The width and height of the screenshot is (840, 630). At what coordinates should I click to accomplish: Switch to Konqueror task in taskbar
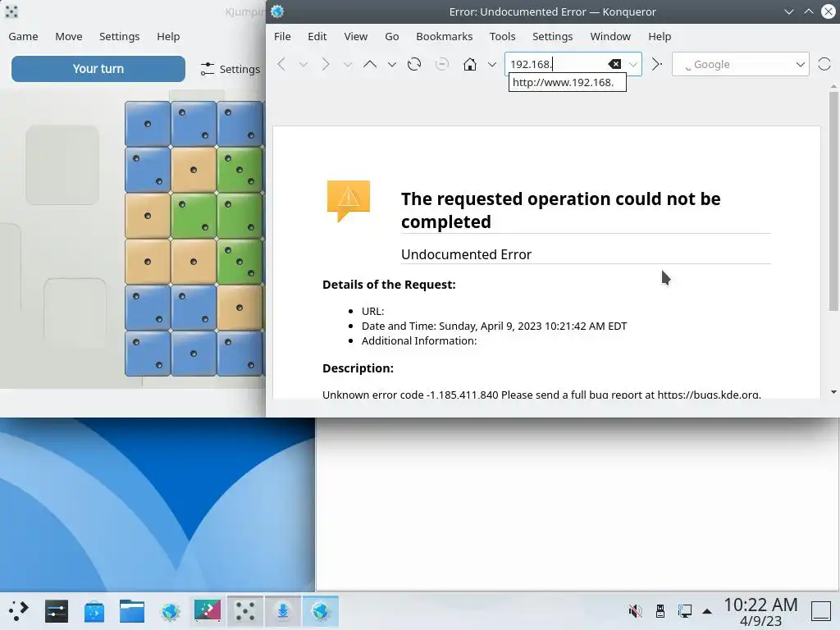321,610
